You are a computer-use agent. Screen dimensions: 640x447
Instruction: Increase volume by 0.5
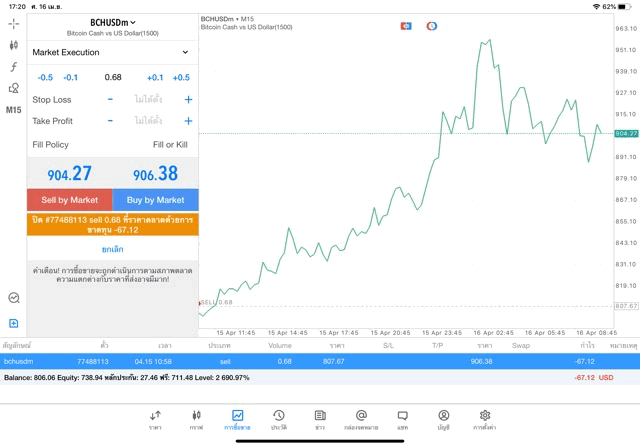pos(181,78)
